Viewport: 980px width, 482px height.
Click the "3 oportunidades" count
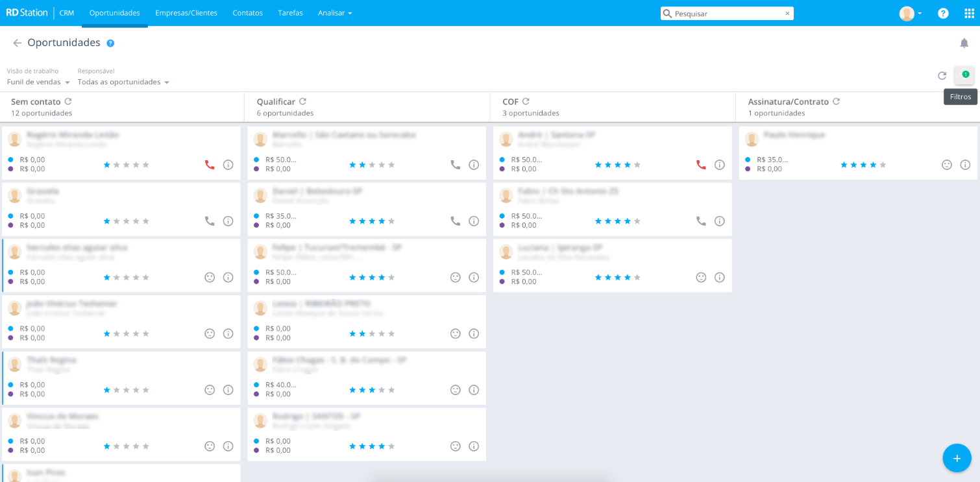[x=531, y=113]
